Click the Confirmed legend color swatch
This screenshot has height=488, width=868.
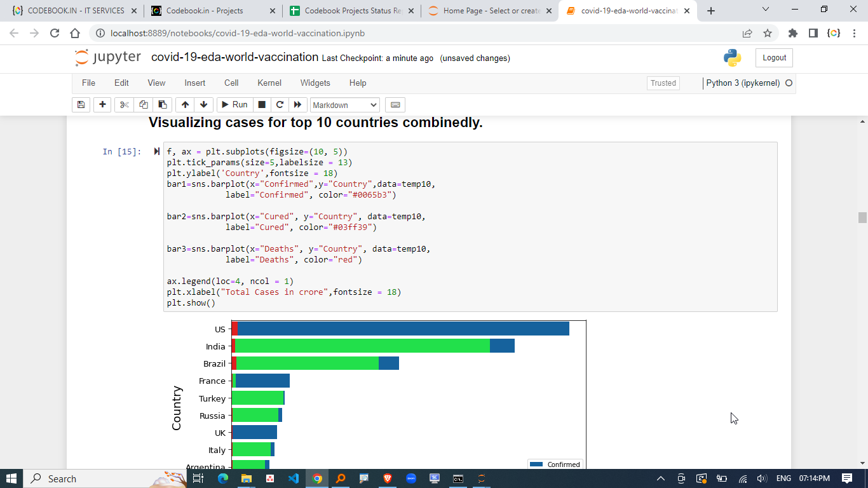[x=536, y=464]
